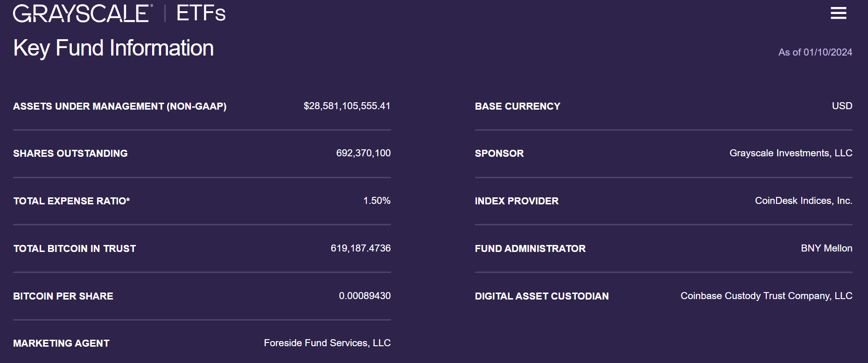Click the Shares Outstanding label
This screenshot has height=363, width=868.
pyautogui.click(x=70, y=154)
